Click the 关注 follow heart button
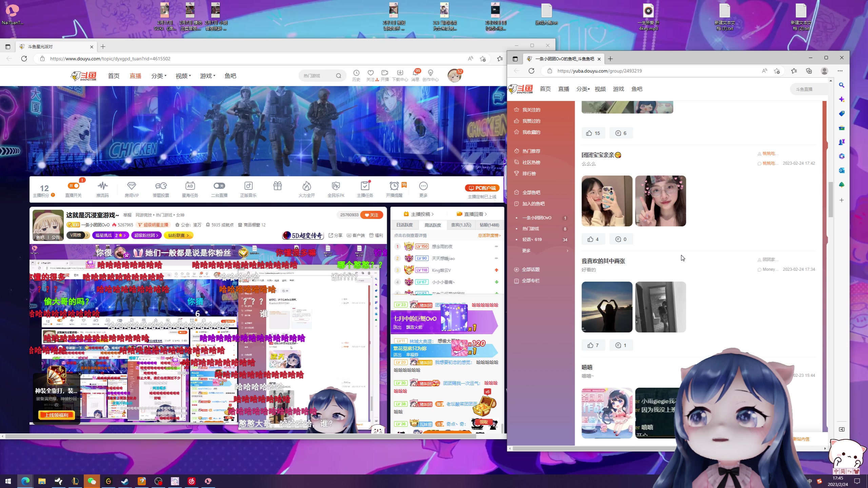The image size is (868, 488). coord(372,215)
